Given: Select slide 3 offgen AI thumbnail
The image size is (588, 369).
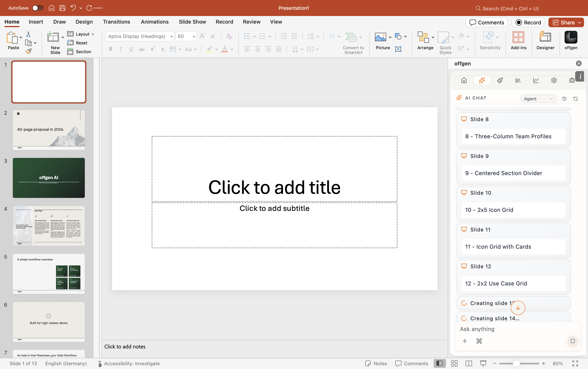Looking at the screenshot, I should click(x=49, y=178).
